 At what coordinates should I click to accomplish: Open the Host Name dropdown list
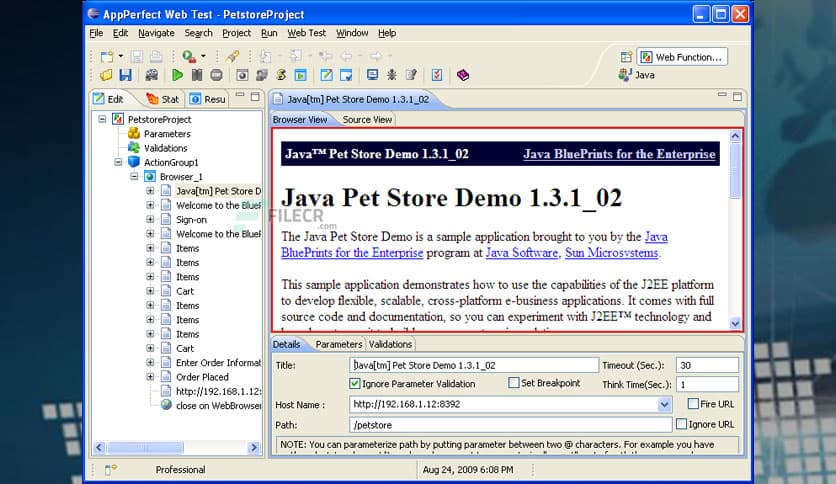tap(664, 405)
